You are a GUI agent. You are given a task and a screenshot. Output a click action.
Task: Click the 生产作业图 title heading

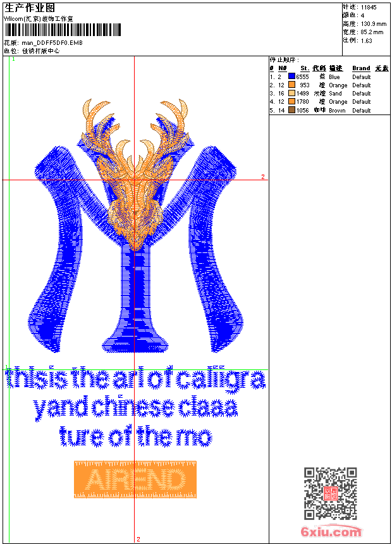29,8
